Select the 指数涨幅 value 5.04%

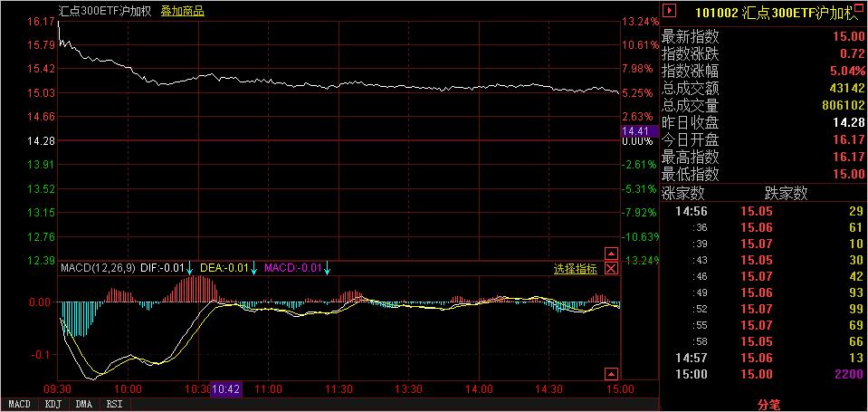click(847, 71)
